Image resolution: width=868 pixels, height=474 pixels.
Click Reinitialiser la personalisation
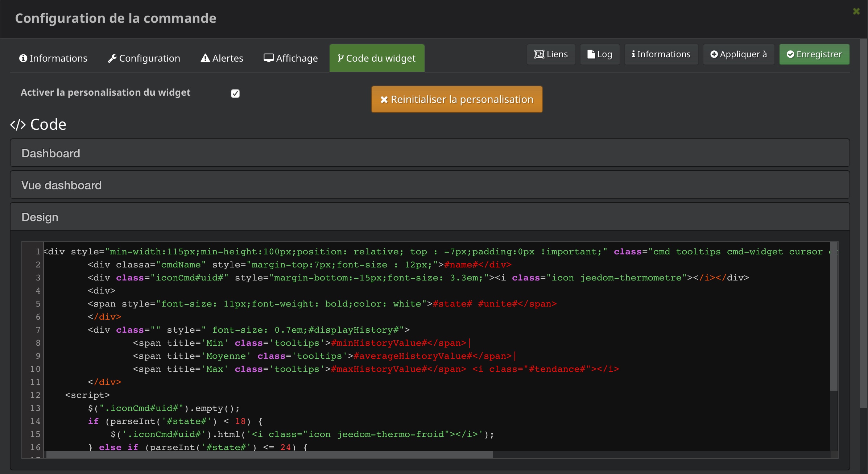pos(457,99)
